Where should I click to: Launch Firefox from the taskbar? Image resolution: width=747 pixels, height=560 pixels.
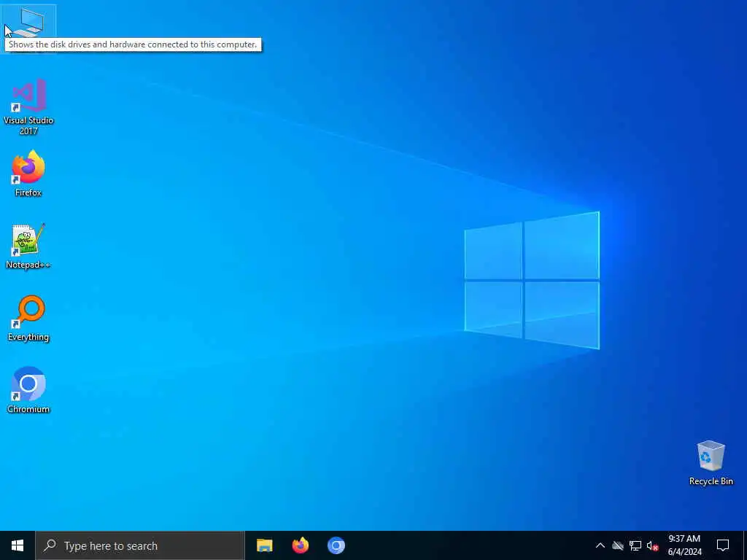[x=300, y=545]
